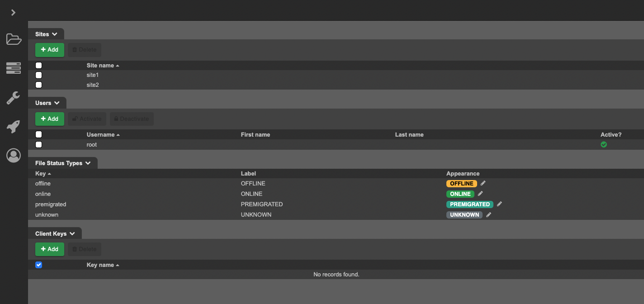Open the user profile sidebar icon
The height and width of the screenshot is (304, 644).
pos(14,156)
